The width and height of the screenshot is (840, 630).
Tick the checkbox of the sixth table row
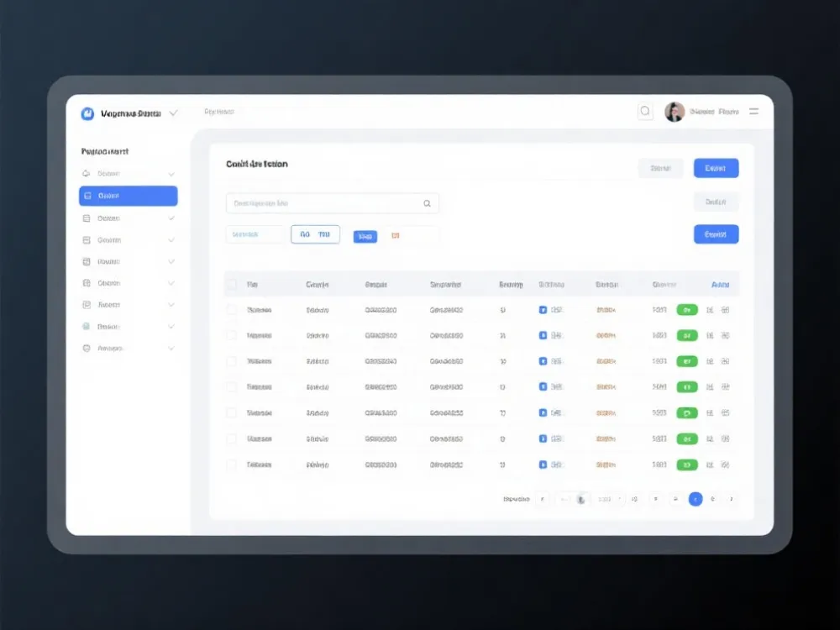(x=232, y=438)
